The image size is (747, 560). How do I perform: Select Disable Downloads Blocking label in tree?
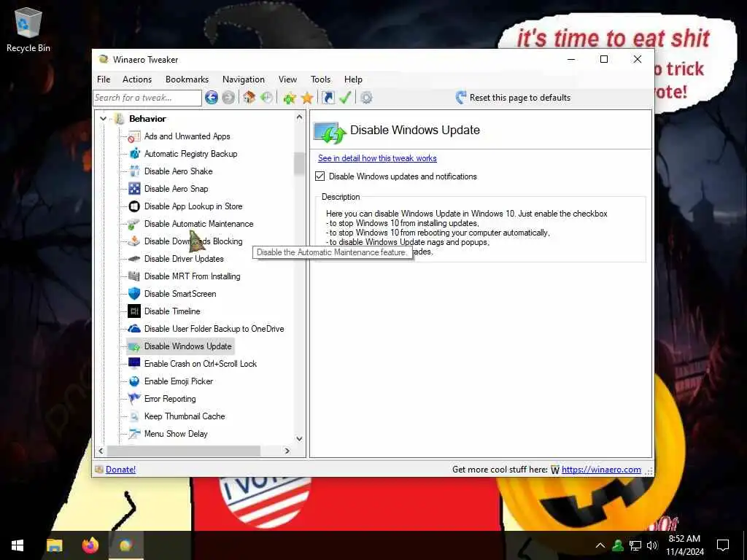[x=193, y=241]
